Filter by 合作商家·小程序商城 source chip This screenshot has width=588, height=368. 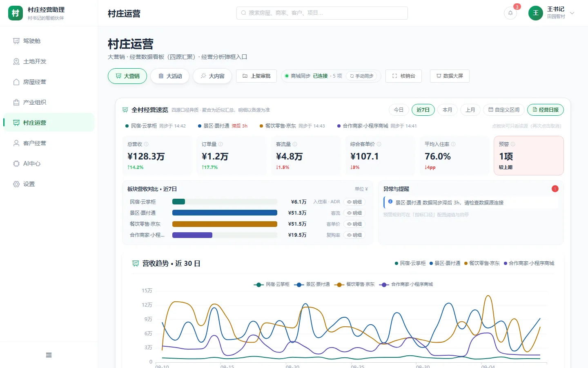pos(377,126)
